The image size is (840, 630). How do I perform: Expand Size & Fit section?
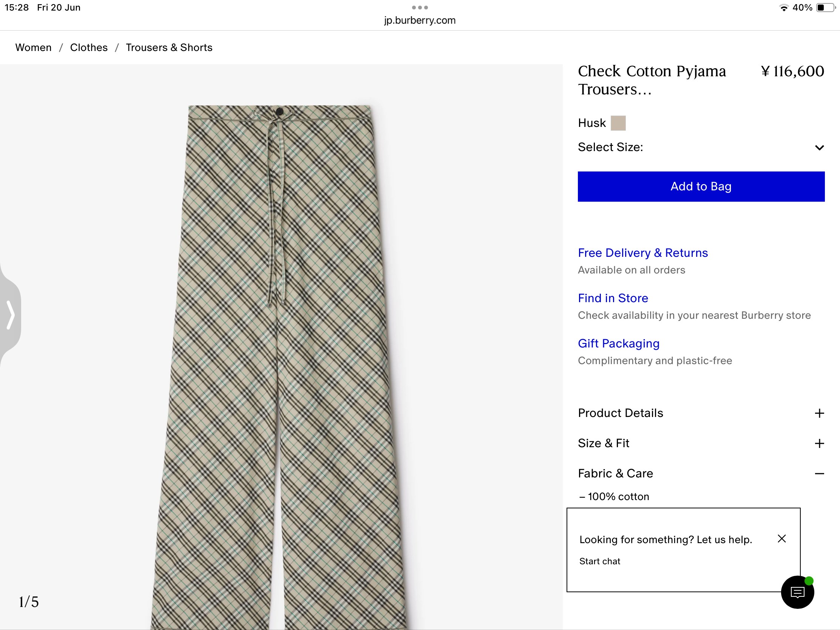coord(819,443)
